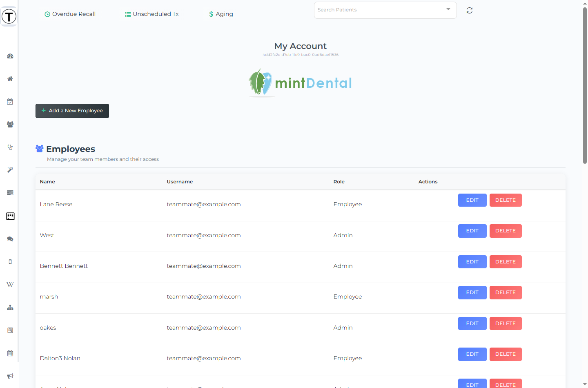Open the group of users sidebar icon
The width and height of the screenshot is (588, 388).
tap(10, 125)
